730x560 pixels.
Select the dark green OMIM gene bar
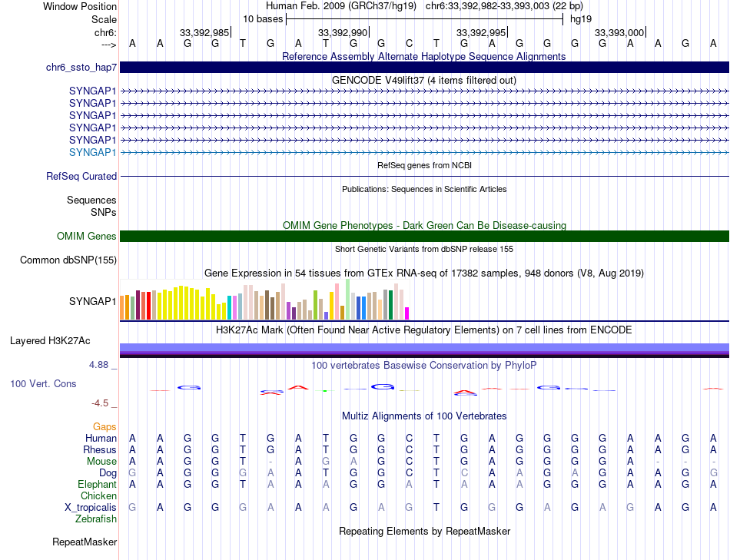(x=424, y=237)
